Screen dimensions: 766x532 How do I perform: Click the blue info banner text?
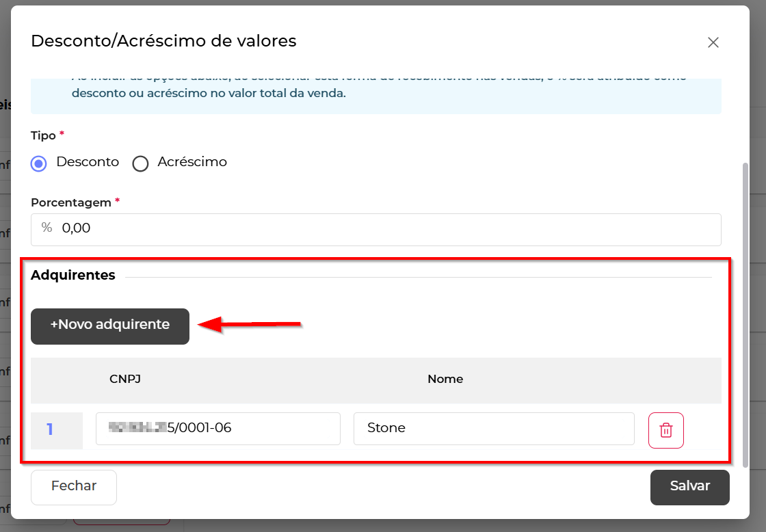[x=209, y=93]
